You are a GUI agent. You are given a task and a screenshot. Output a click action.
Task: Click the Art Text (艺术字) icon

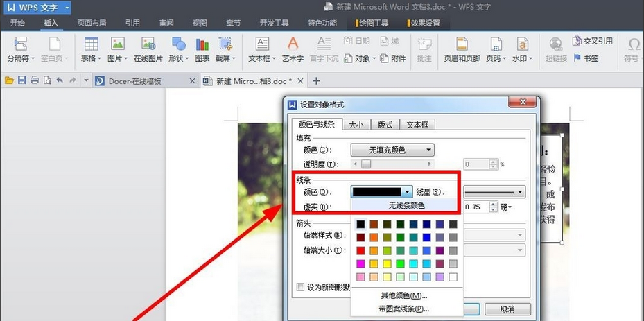click(293, 49)
